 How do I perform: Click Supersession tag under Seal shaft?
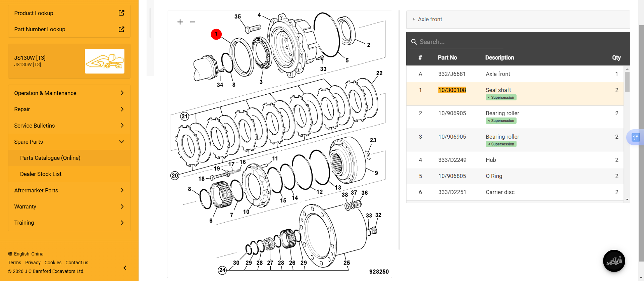point(501,98)
